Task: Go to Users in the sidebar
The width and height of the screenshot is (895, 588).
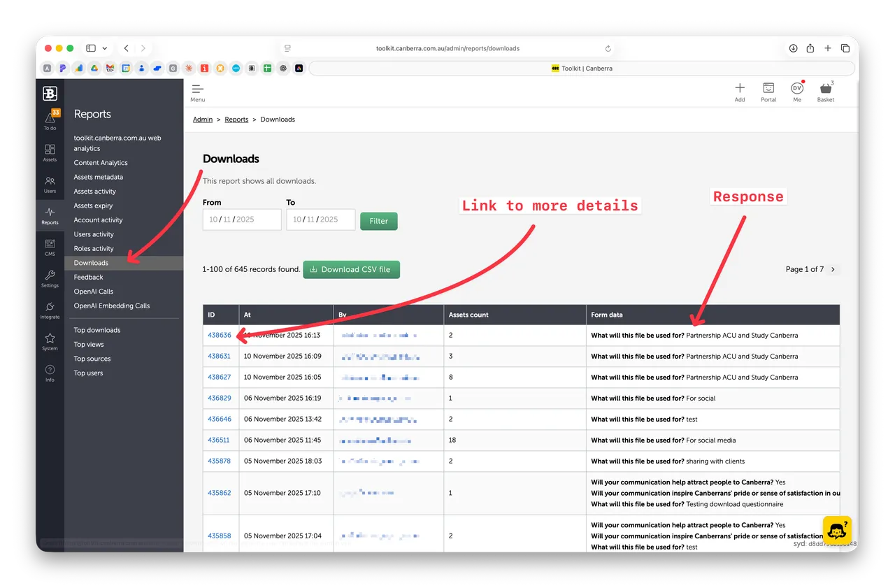Action: [x=50, y=184]
